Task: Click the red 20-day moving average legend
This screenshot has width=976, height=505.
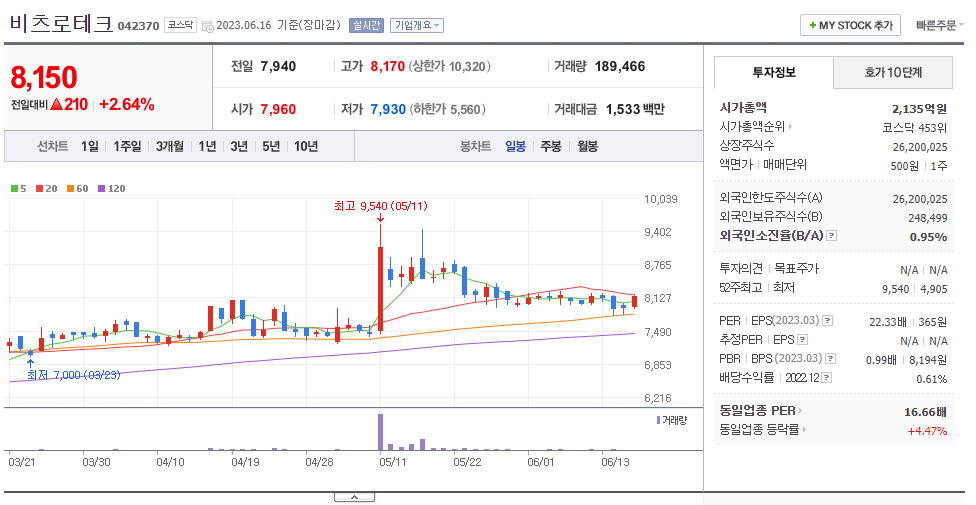Action: tap(47, 189)
